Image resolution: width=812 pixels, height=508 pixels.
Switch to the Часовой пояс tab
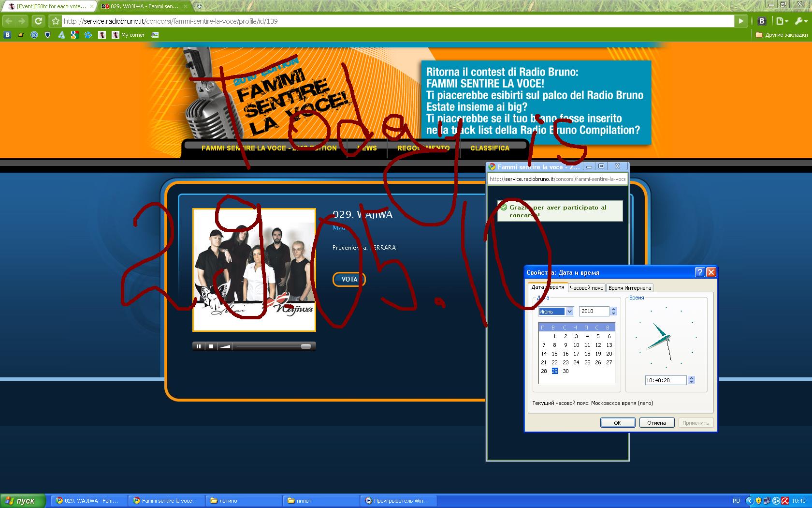click(x=586, y=288)
